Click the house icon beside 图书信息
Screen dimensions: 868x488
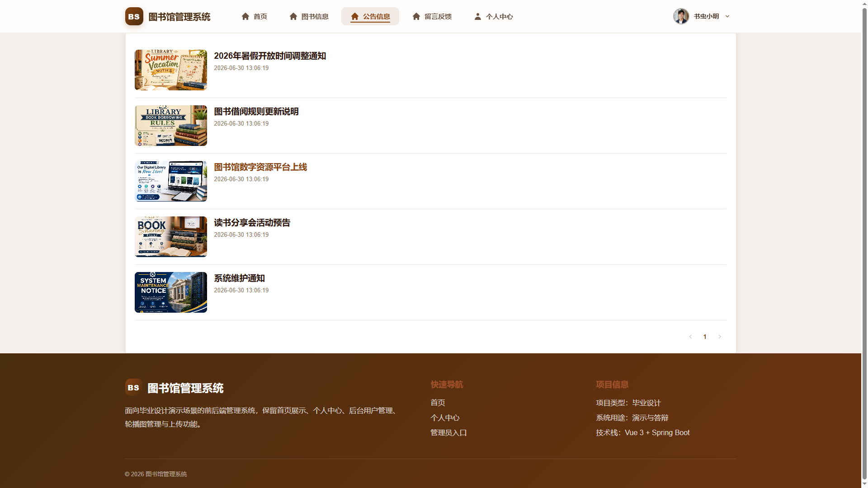293,16
